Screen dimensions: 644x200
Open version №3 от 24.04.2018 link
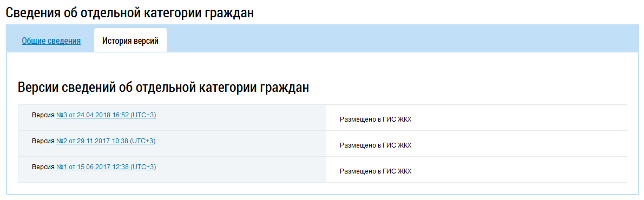tap(106, 115)
